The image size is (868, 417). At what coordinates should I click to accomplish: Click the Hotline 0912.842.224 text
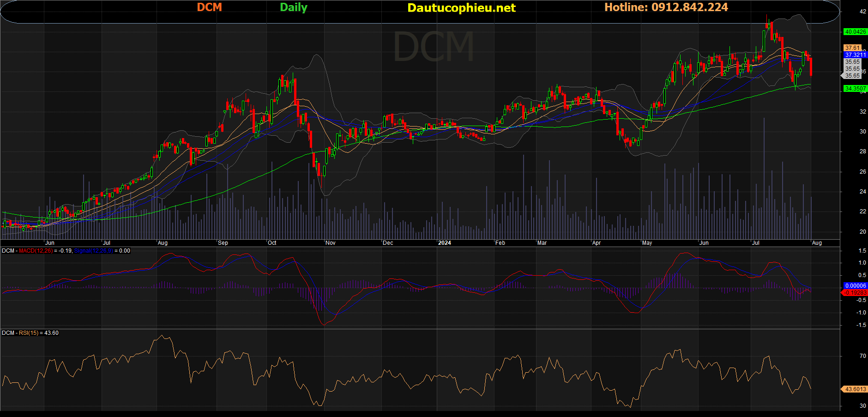click(666, 7)
